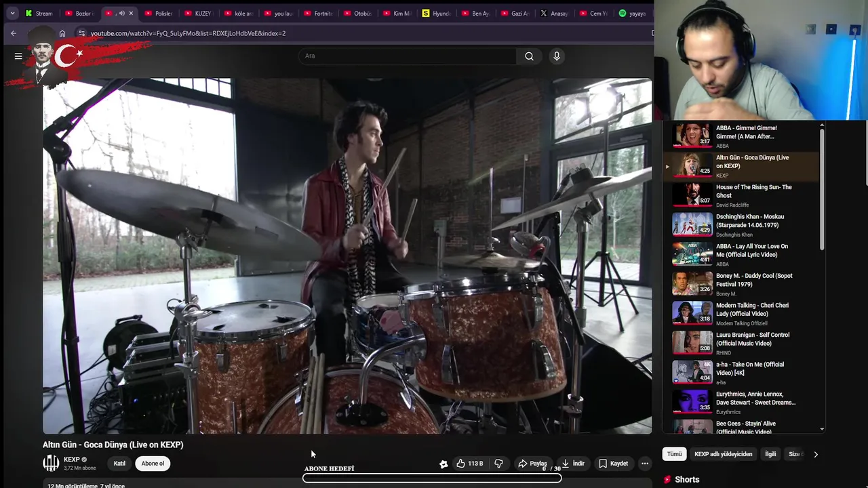Click in the Ara search field
The image size is (868, 488).
coord(407,56)
